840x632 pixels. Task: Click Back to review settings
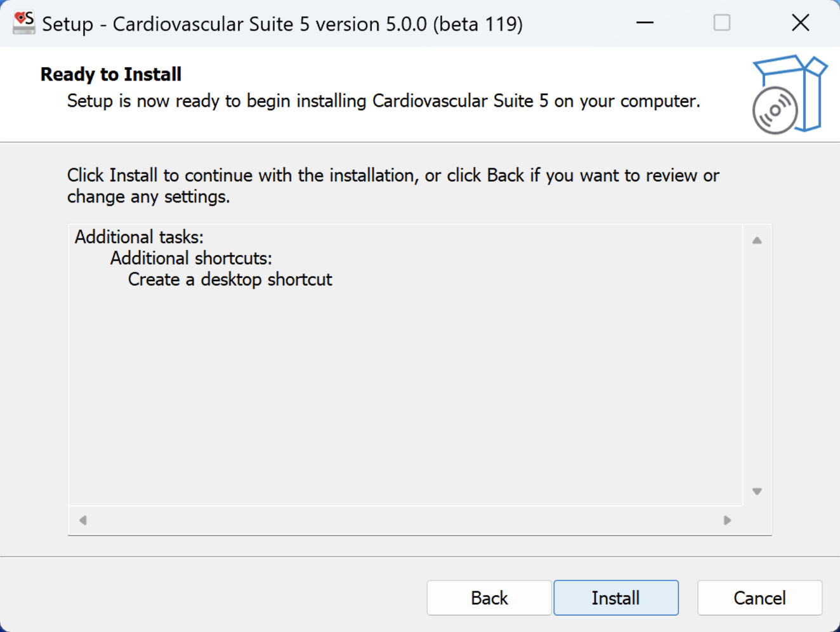pos(489,598)
